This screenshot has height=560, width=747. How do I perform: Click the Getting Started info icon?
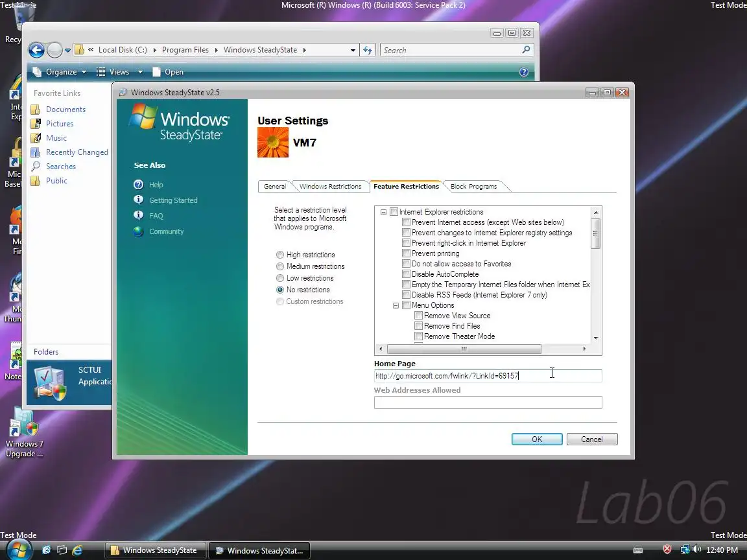coord(139,200)
